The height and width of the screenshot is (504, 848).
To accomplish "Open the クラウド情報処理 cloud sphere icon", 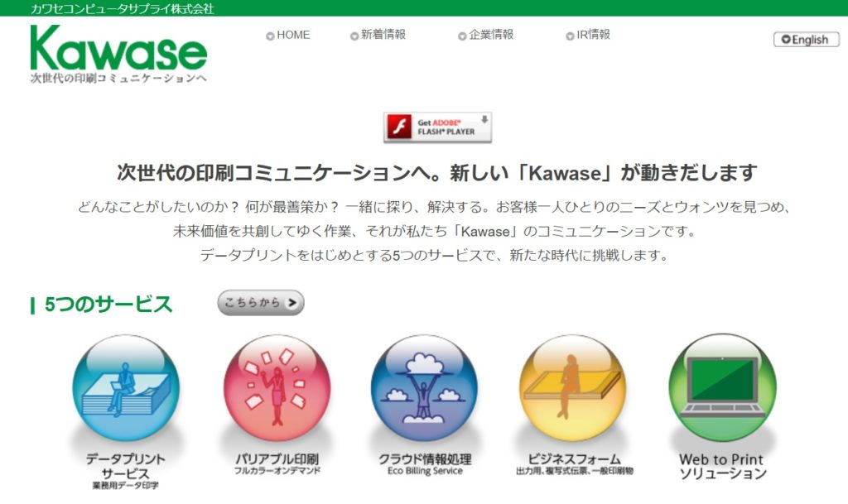I will pos(425,388).
